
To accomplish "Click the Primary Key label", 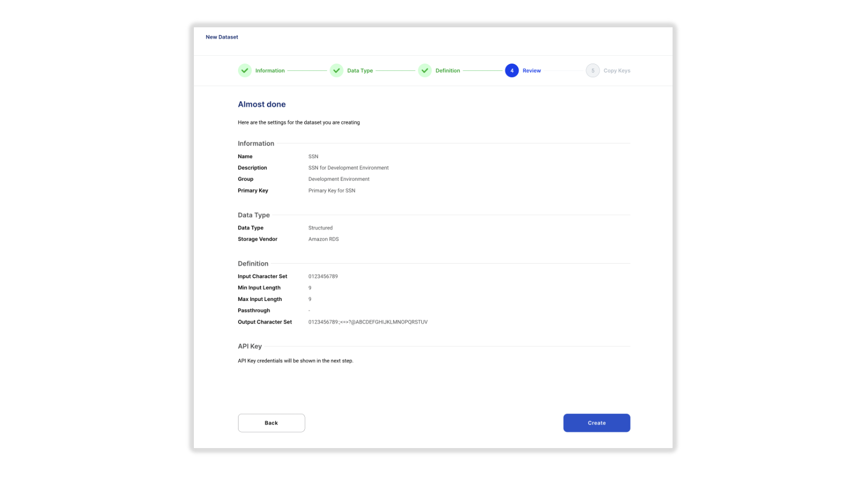I will point(253,191).
